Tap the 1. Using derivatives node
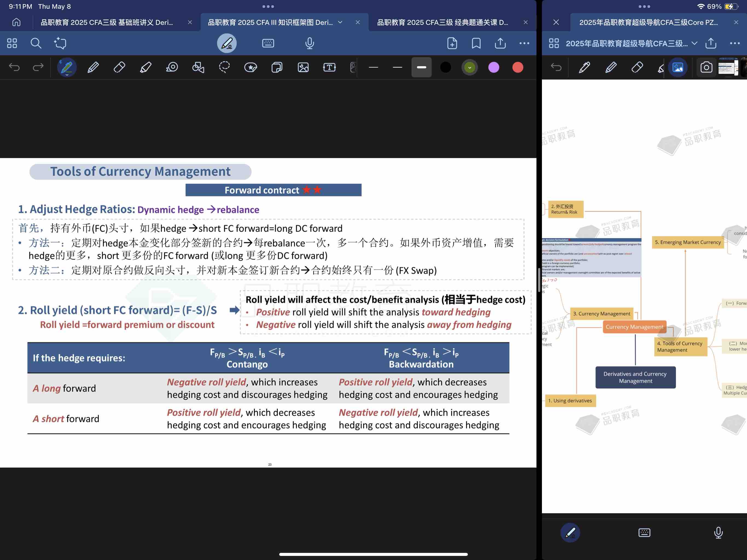747x560 pixels. (570, 401)
